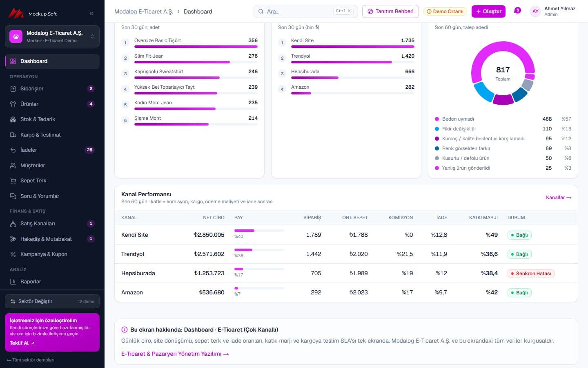Click the Soru & Yorumlar chat icon
Viewport: 588px width, 368px height.
[13, 196]
